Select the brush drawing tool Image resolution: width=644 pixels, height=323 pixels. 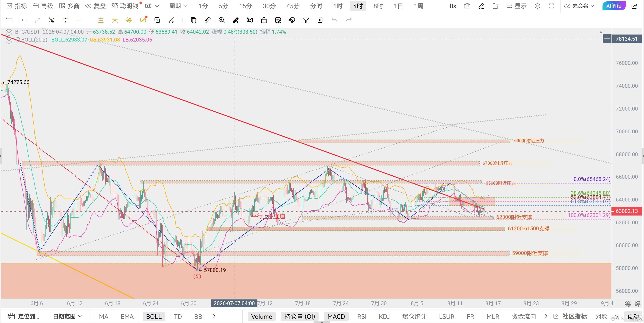[236, 20]
